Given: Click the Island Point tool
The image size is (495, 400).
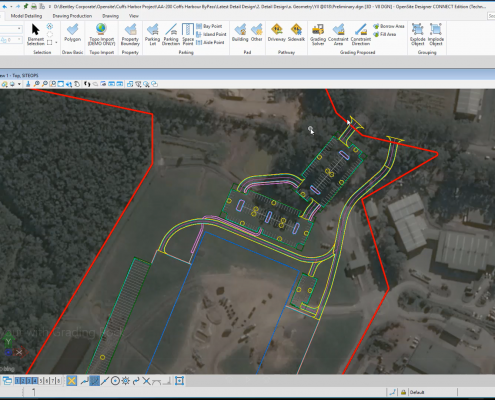Looking at the screenshot, I should tap(211, 34).
